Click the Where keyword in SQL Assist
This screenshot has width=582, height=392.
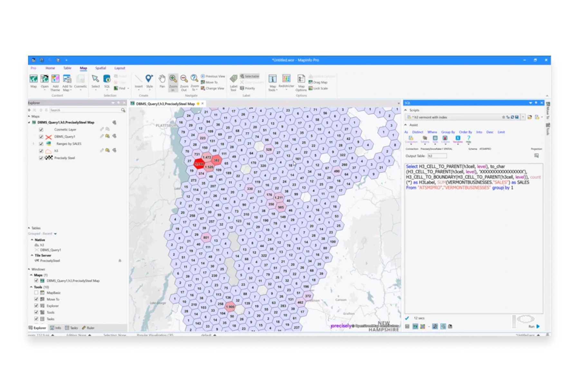pos(432,132)
